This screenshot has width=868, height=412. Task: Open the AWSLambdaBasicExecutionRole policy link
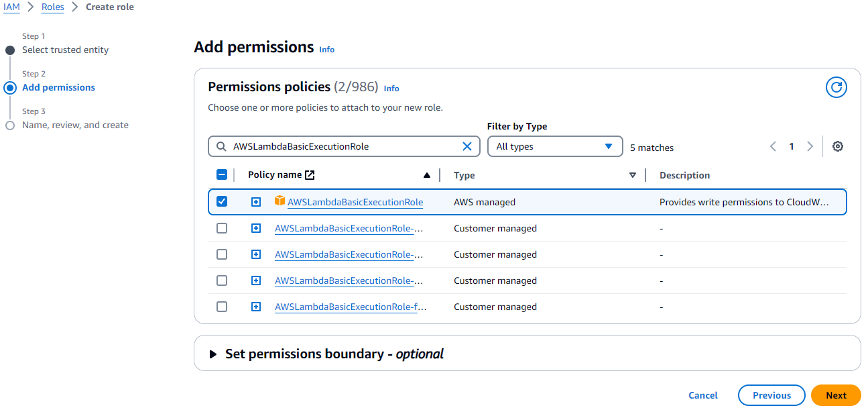tap(355, 202)
